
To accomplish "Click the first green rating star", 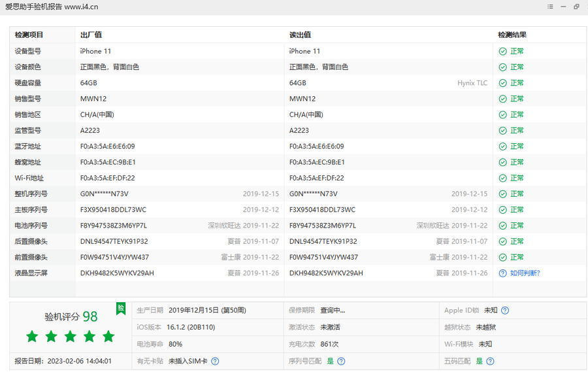I will 32,336.
